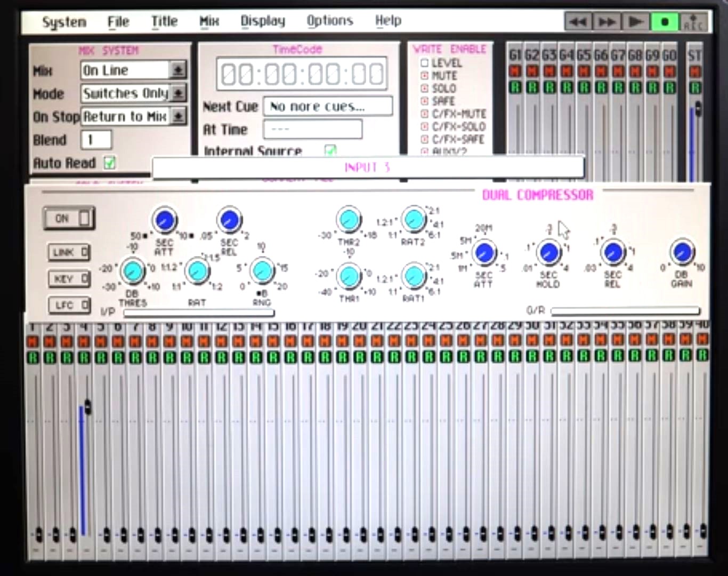
Task: Click the THR1 knob
Action: (349, 276)
